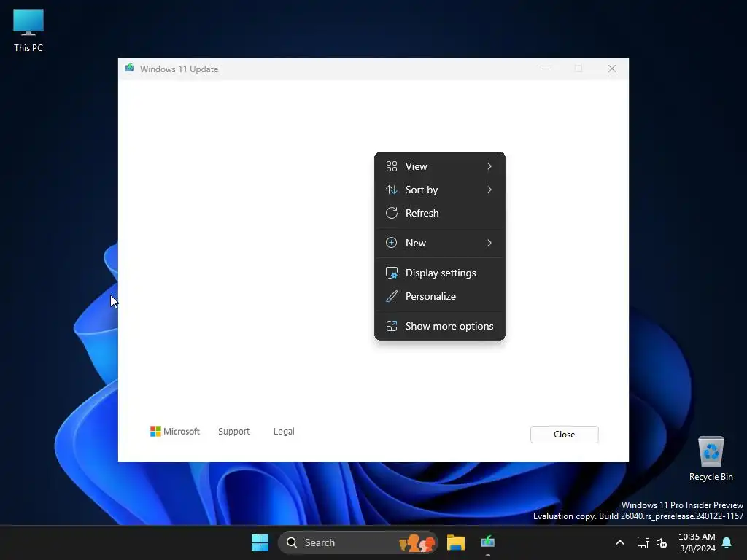This screenshot has height=560, width=747.
Task: Open the View submenu in the context menu
Action: pos(440,166)
